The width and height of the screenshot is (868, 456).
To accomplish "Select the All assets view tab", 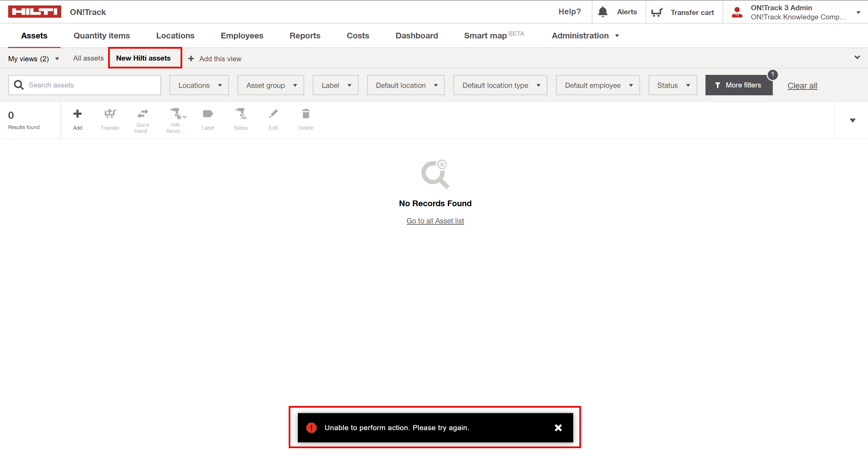I will tap(88, 58).
